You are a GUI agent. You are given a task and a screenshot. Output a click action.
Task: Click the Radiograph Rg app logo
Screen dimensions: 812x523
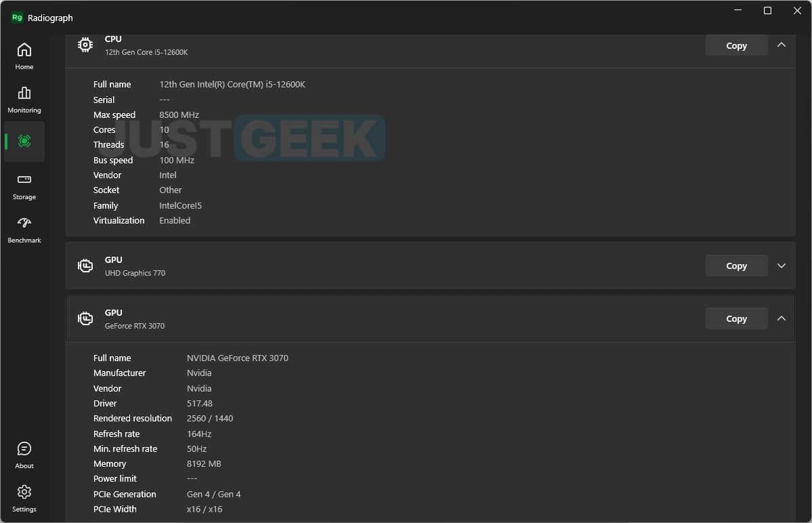17,18
